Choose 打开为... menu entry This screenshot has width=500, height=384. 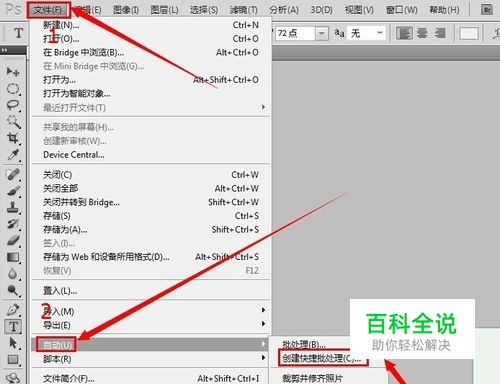click(151, 80)
